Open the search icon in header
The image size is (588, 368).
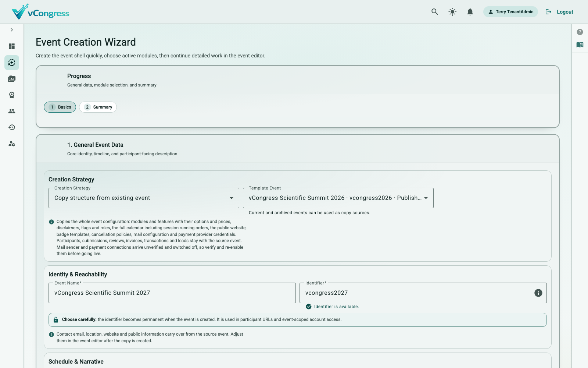tap(435, 12)
